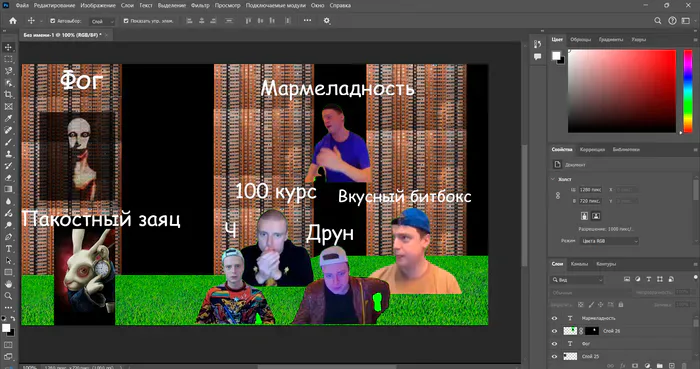
Task: Open the Цвета RGB mode dropdown
Action: coord(609,241)
